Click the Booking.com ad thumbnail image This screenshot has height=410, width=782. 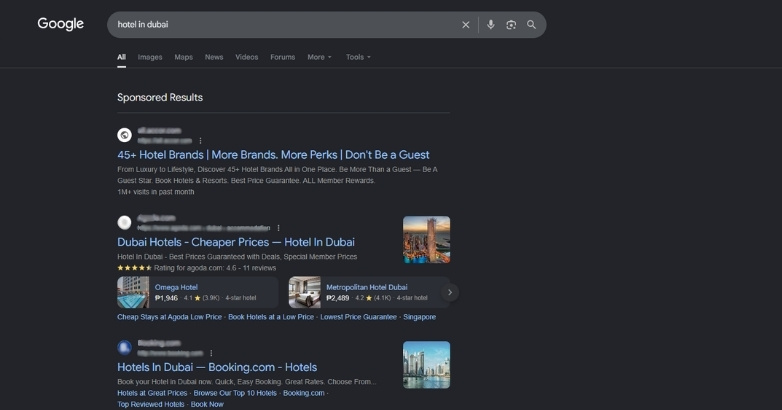(x=426, y=365)
